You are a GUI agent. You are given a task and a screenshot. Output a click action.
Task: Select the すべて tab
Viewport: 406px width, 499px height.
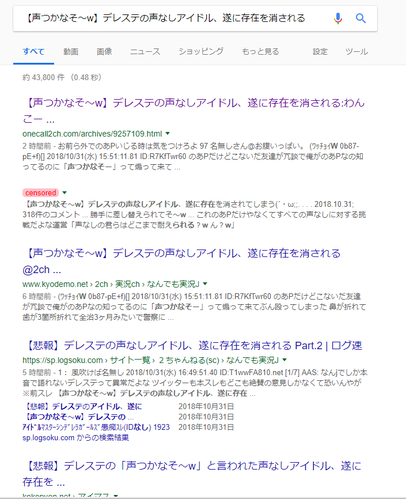tap(33, 52)
